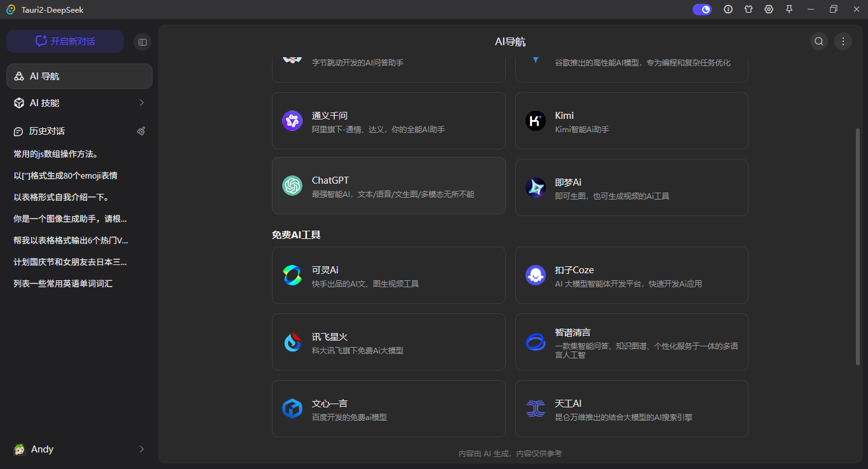The height and width of the screenshot is (469, 868).
Task: Open the info (about) icon in title bar
Action: click(728, 9)
